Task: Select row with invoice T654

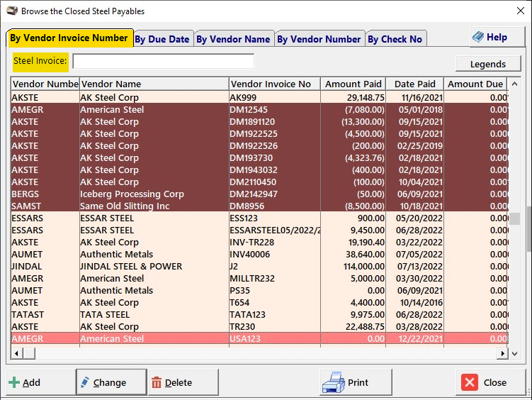Action: 259,303
